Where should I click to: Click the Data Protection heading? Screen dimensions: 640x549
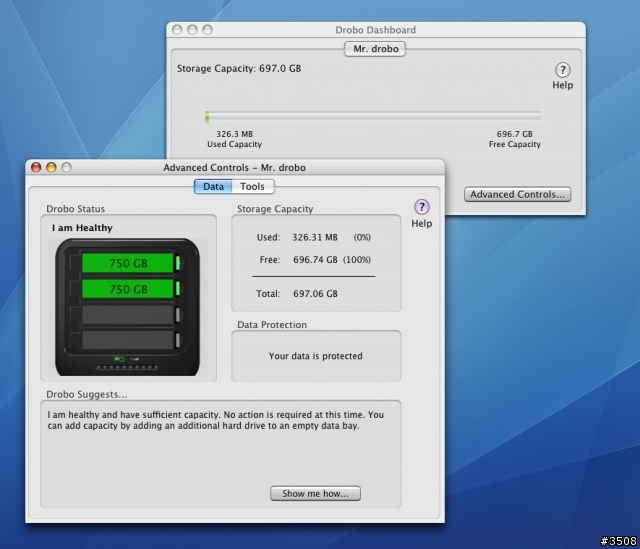[x=272, y=325]
